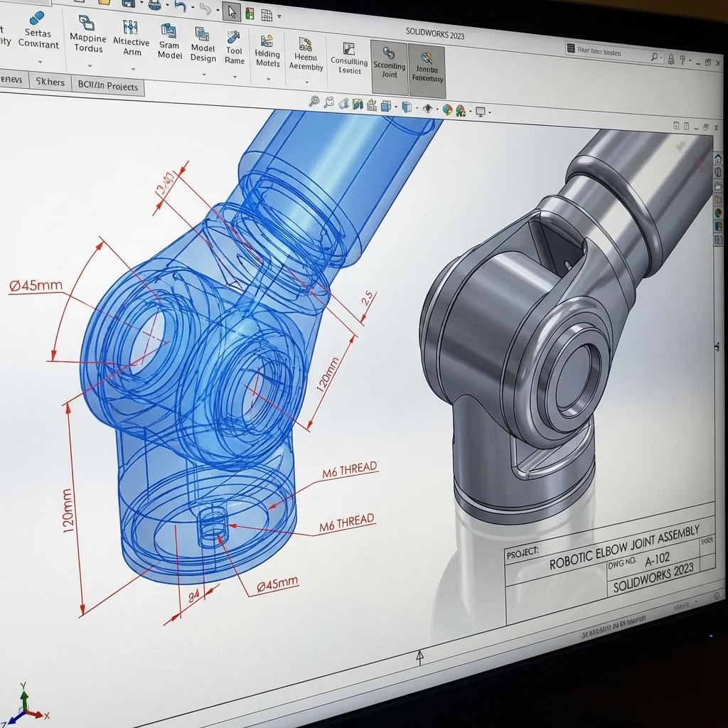Click the Help question mark icon
This screenshot has height=728, width=728.
[x=682, y=60]
